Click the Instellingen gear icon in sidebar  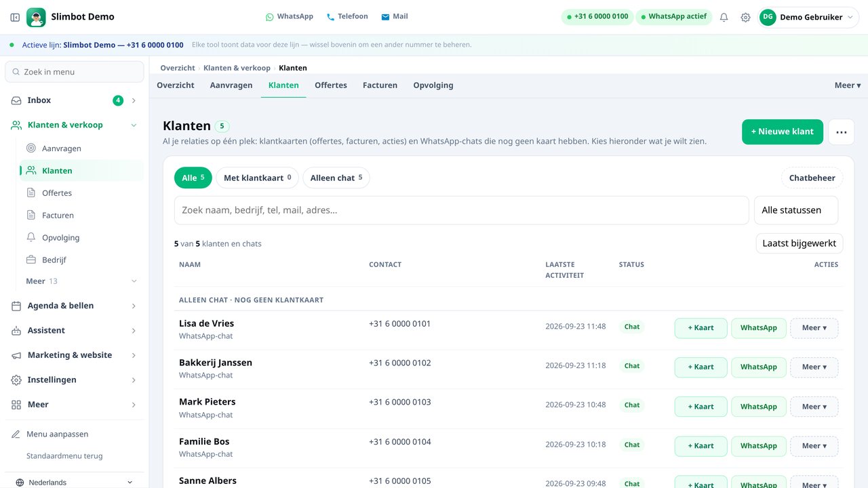click(16, 380)
